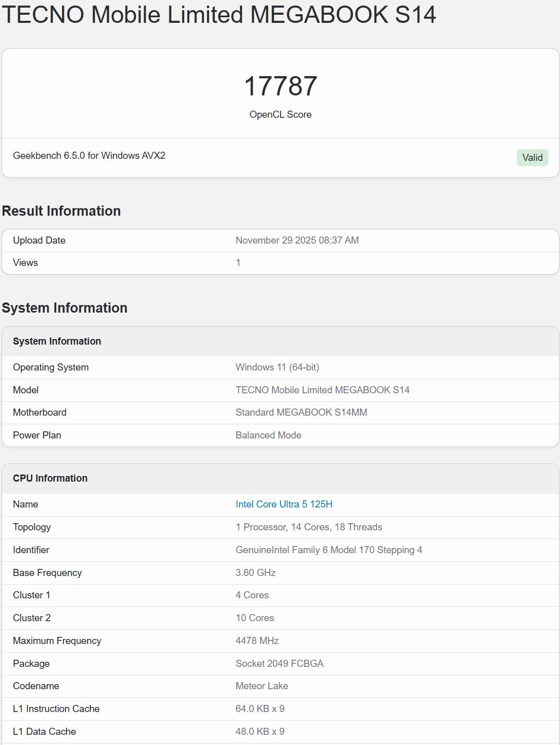Open the Intel Core Ultra 5 125H link

pos(284,504)
